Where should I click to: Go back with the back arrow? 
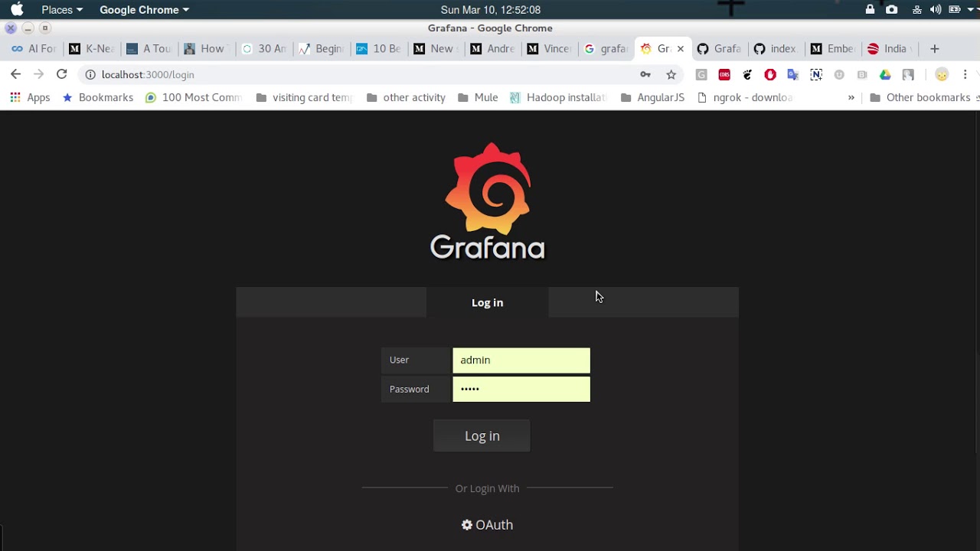[16, 74]
